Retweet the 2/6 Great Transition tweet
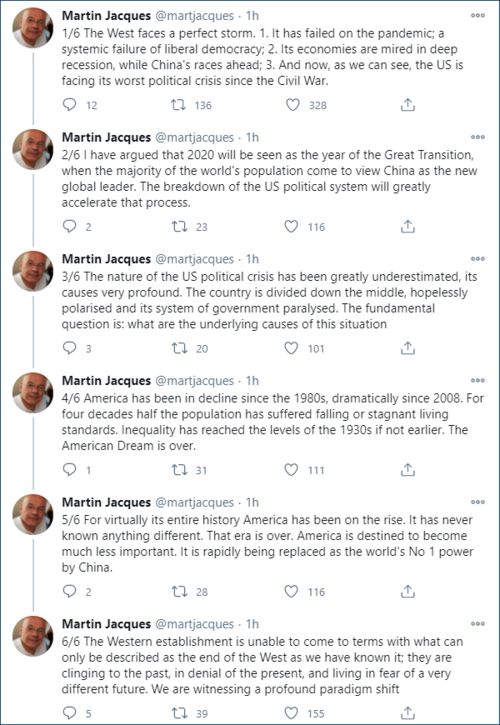 click(179, 227)
